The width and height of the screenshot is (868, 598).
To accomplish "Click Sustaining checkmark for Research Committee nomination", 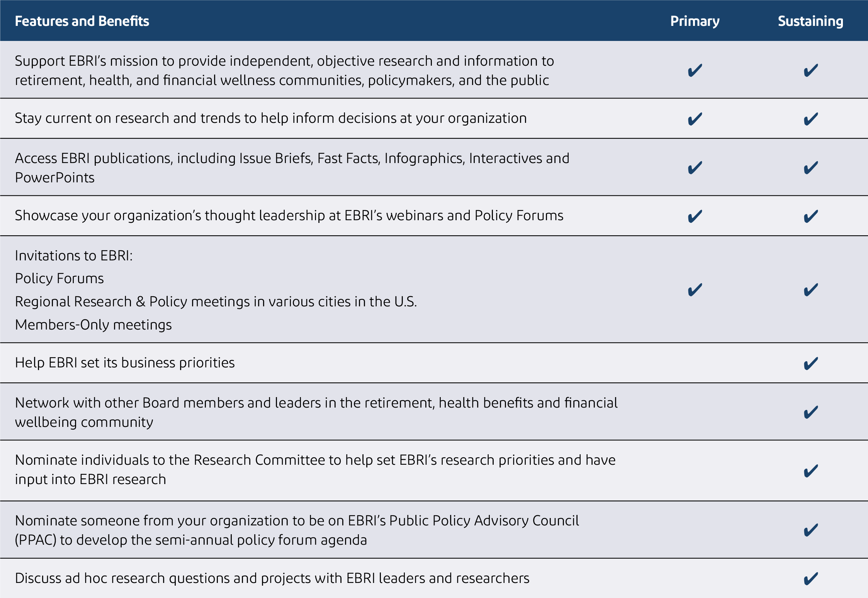I will point(810,471).
